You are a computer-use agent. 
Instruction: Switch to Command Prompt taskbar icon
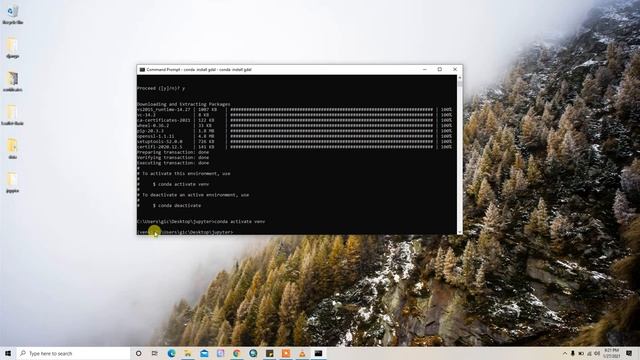click(318, 353)
